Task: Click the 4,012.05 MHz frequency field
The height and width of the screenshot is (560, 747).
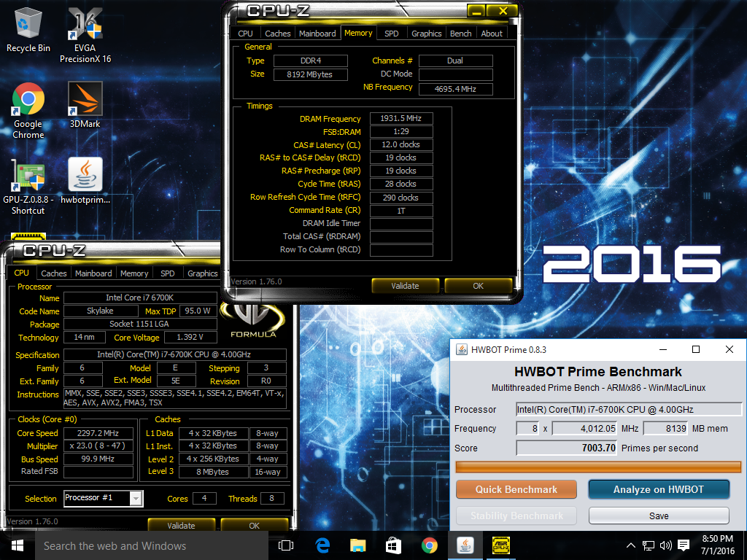Action: pos(584,429)
